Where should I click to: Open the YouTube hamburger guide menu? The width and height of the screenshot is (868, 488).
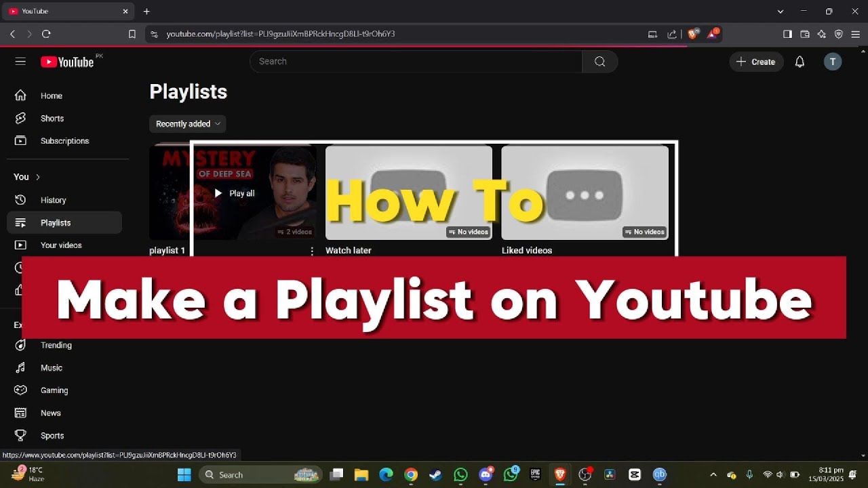click(x=20, y=62)
